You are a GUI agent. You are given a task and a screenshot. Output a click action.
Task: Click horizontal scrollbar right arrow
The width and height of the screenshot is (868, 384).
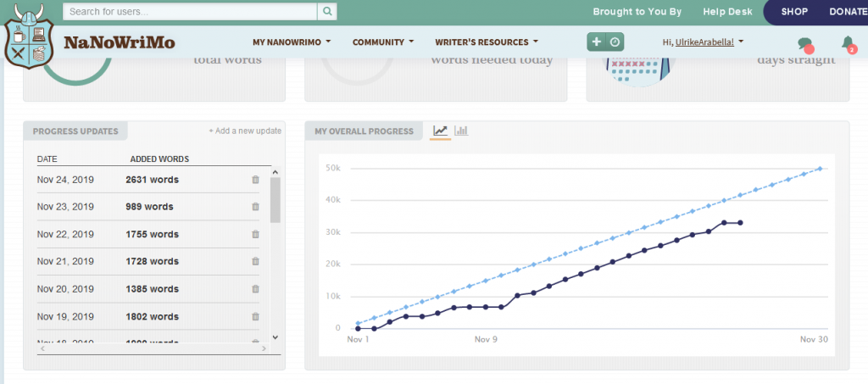click(x=264, y=348)
